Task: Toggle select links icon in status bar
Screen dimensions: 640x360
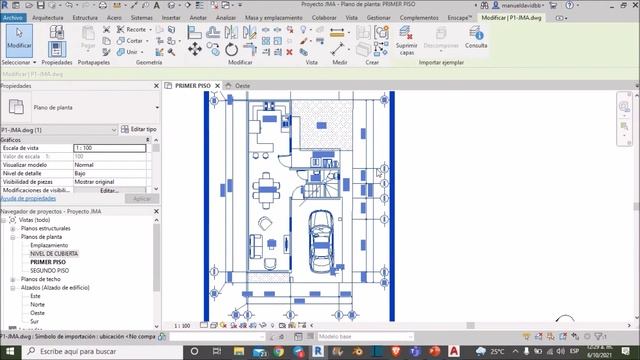Action: (x=527, y=336)
